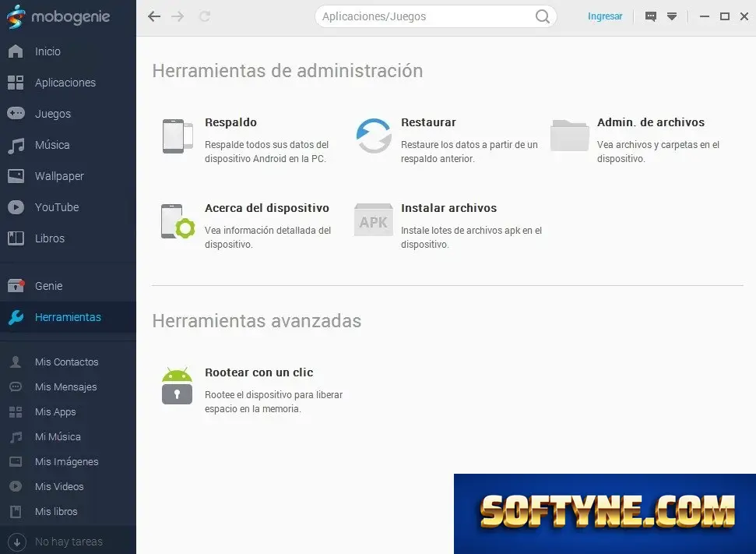The height and width of the screenshot is (554, 756).
Task: Open the Admin. de archivos folder icon
Action: tap(570, 136)
